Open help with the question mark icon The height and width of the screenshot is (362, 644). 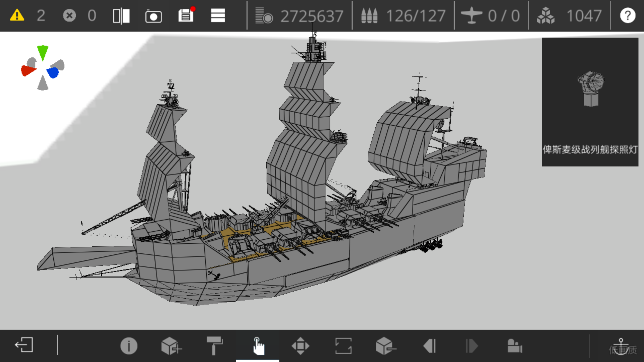coord(628,15)
